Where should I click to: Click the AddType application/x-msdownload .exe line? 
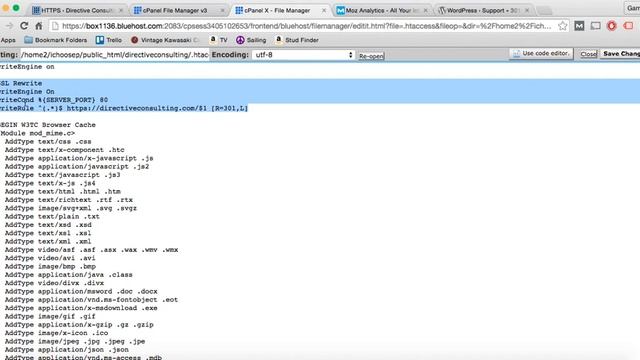click(x=81, y=308)
